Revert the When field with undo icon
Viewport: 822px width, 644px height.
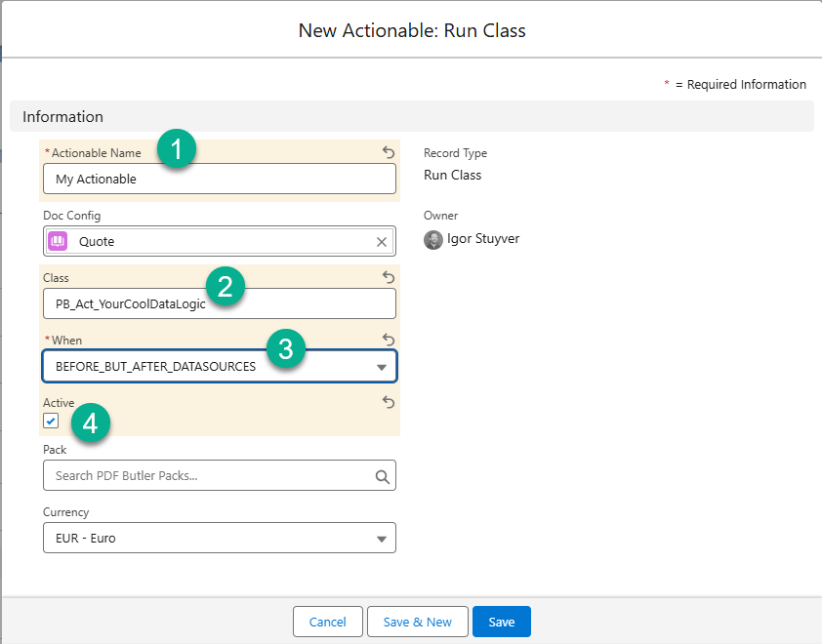click(388, 340)
